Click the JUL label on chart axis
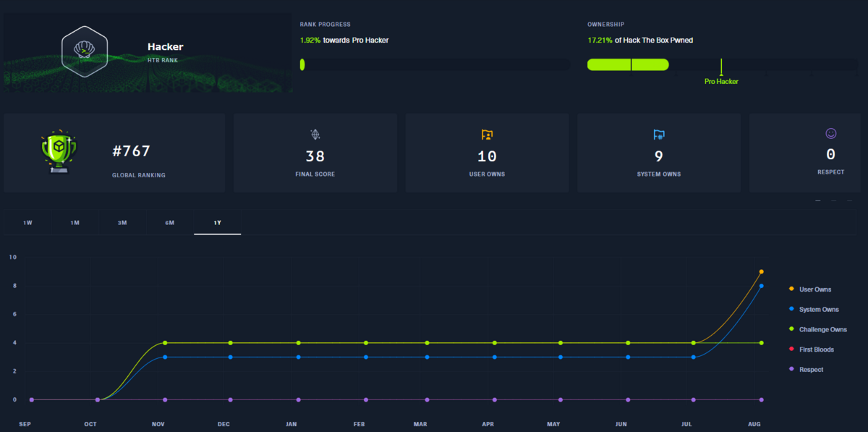 (x=687, y=424)
